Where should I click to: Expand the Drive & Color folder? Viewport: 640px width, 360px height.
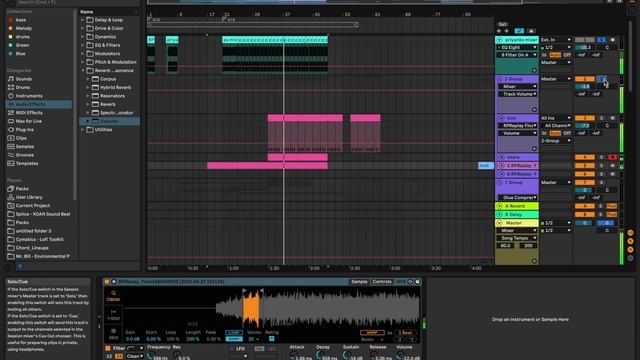pos(82,28)
